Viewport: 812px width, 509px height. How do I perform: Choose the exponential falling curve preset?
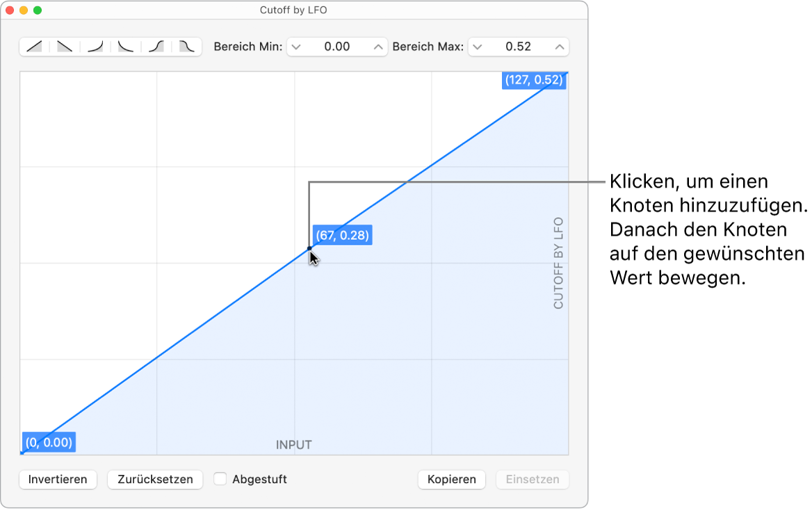pyautogui.click(x=126, y=47)
